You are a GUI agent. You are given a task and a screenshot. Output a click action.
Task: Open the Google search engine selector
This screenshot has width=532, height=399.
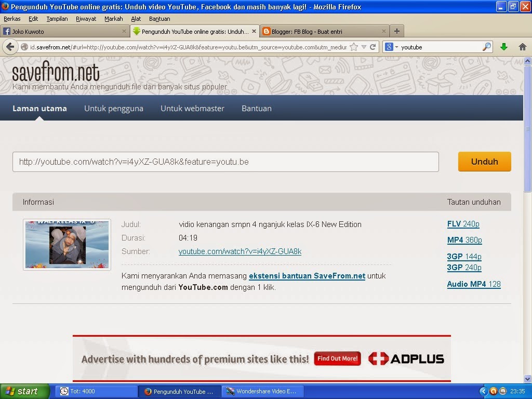click(x=391, y=47)
